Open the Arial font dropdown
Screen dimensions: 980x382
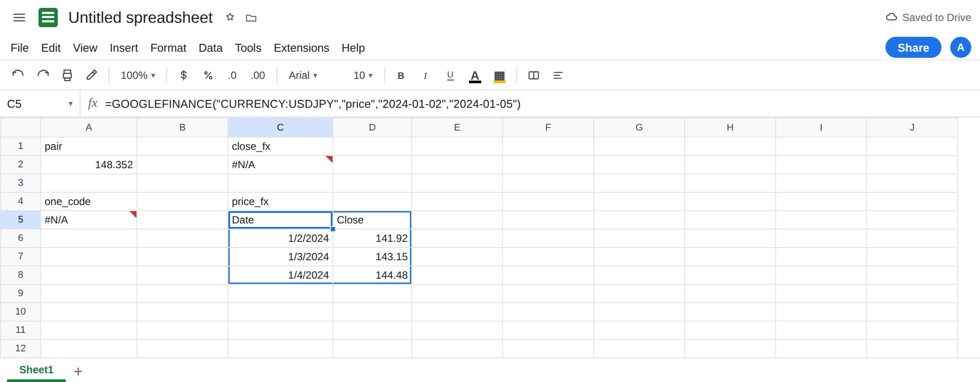coord(303,75)
